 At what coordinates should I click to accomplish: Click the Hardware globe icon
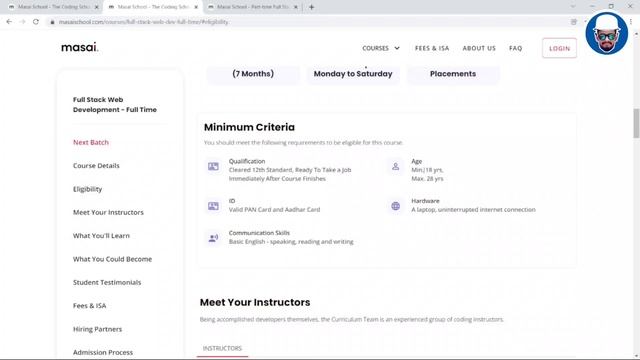tap(396, 206)
